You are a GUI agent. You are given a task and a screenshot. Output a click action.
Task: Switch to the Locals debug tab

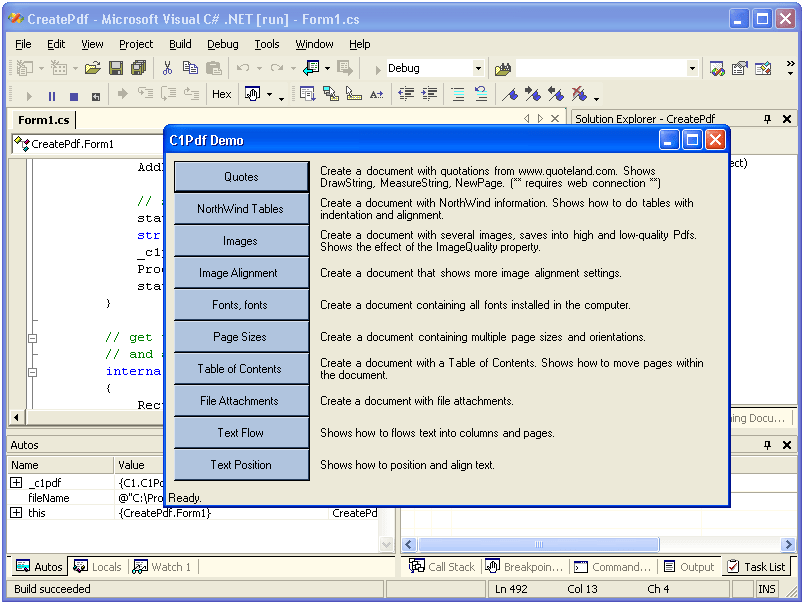97,567
